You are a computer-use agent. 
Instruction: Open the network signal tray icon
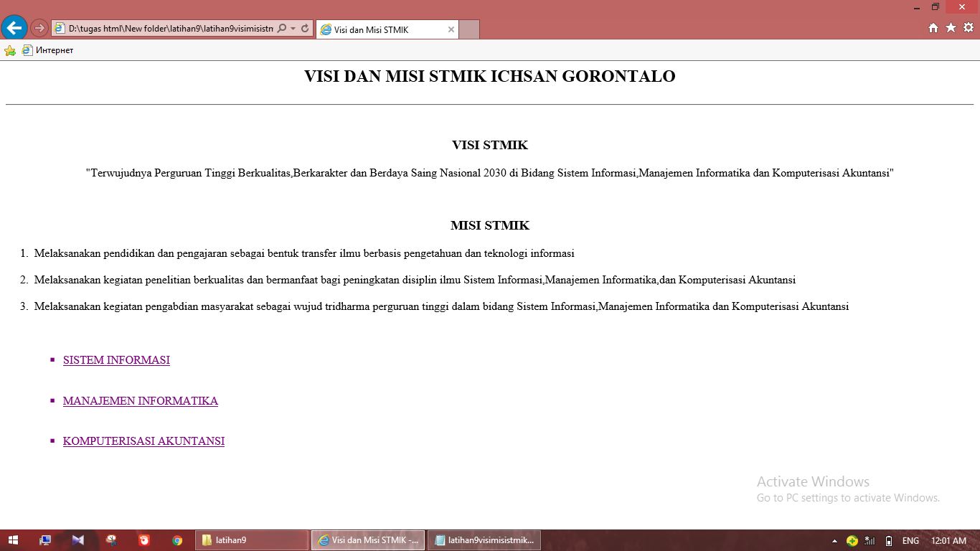click(870, 541)
